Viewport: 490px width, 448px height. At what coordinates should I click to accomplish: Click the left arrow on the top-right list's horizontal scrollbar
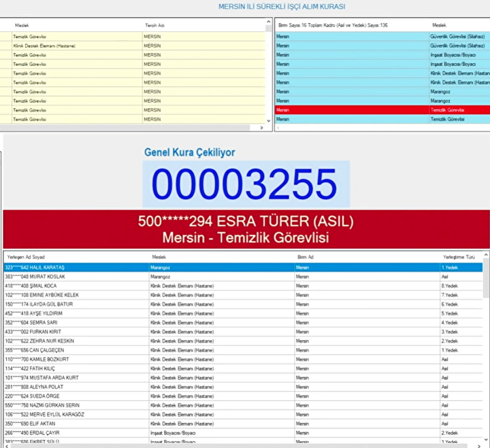pyautogui.click(x=278, y=128)
